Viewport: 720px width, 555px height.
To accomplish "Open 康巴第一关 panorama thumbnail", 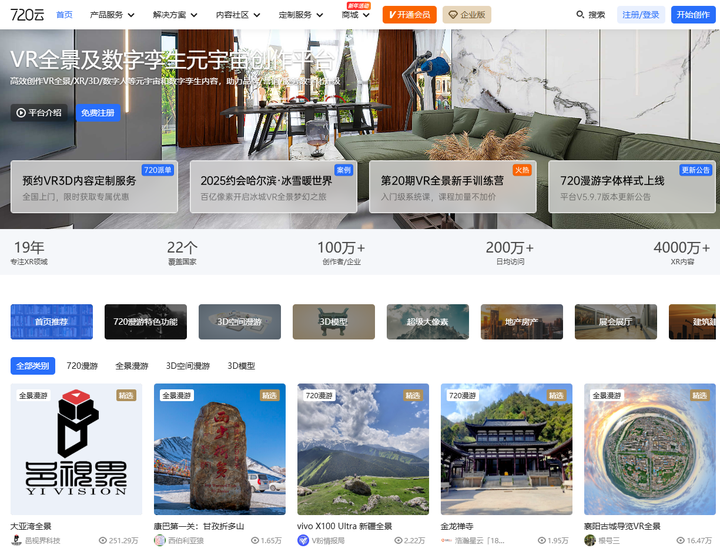I will [x=219, y=449].
